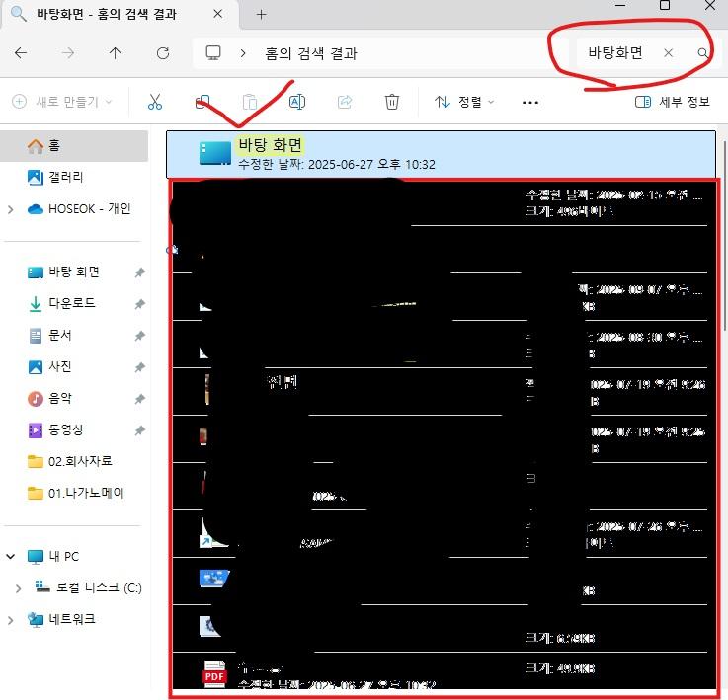Click the Refresh button in navigation bar
The height and width of the screenshot is (700, 728).
(x=163, y=53)
